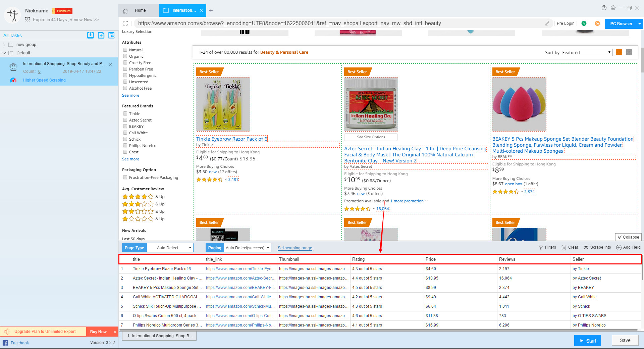Select the International browser tab
Screen dimensions: 644x349
tap(183, 11)
